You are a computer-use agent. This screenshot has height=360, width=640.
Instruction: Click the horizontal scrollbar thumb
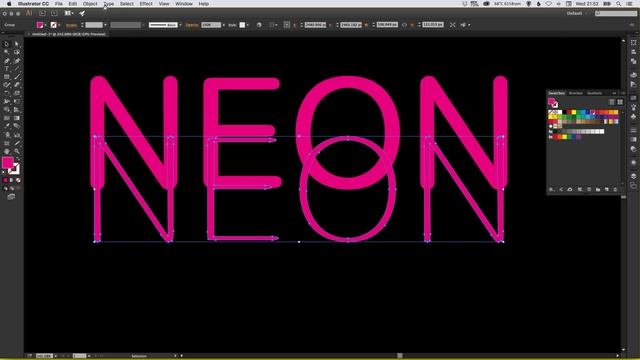pos(400,356)
